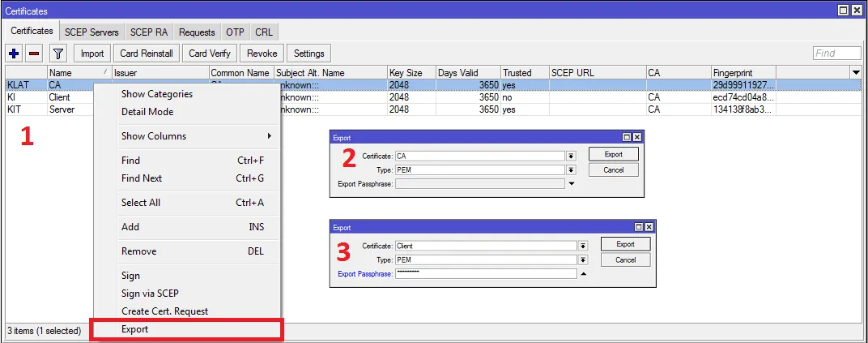The height and width of the screenshot is (343, 868).
Task: Click the Card Reinstall button
Action: coord(147,54)
